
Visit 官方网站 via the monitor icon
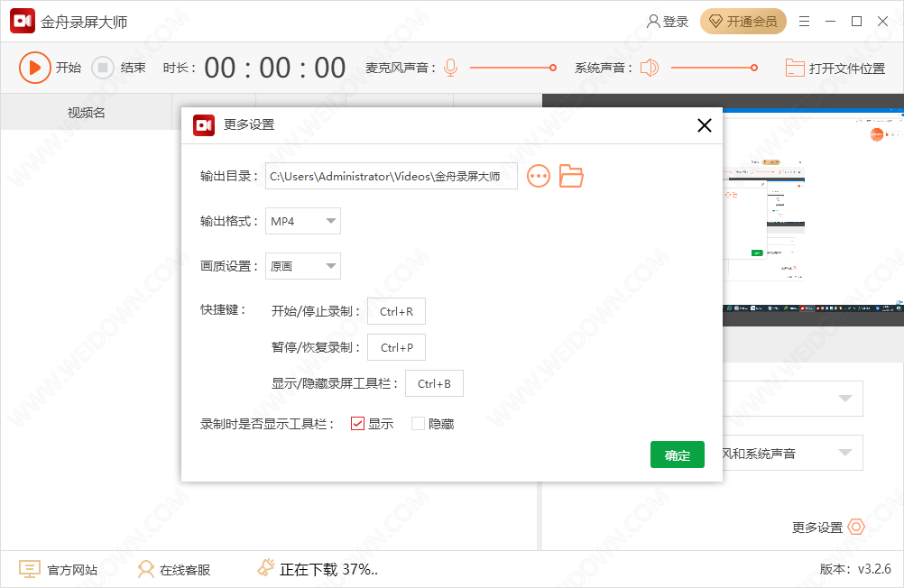[x=29, y=569]
